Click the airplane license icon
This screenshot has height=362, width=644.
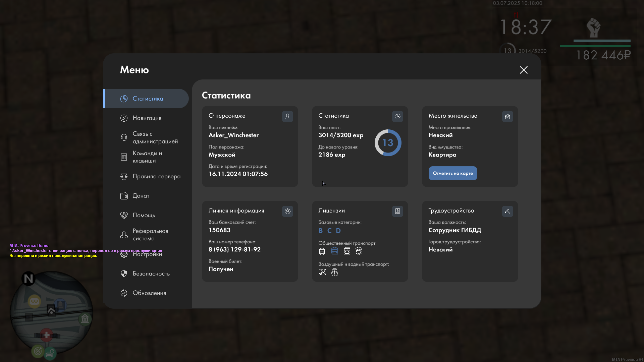pos(322,272)
